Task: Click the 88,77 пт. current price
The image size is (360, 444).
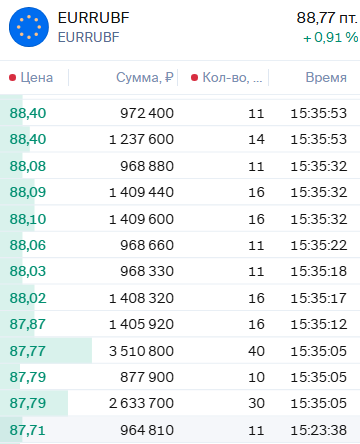Action: tap(327, 18)
